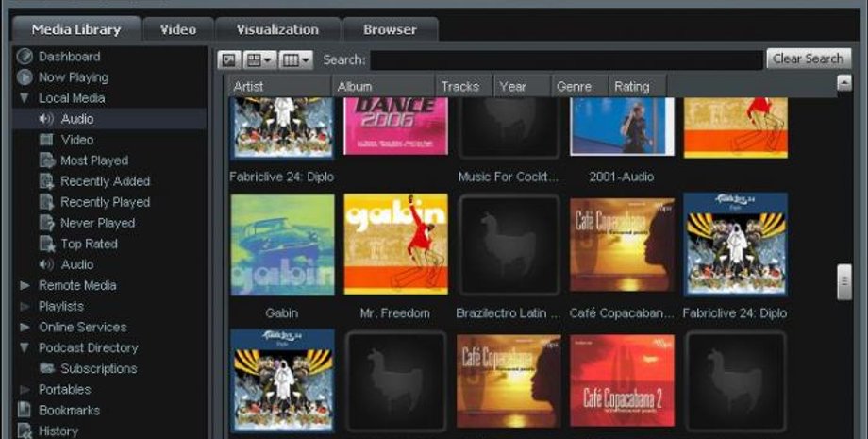Viewport: 868px width, 439px height.
Task: Go to Now Playing in the sidebar
Action: click(x=73, y=77)
